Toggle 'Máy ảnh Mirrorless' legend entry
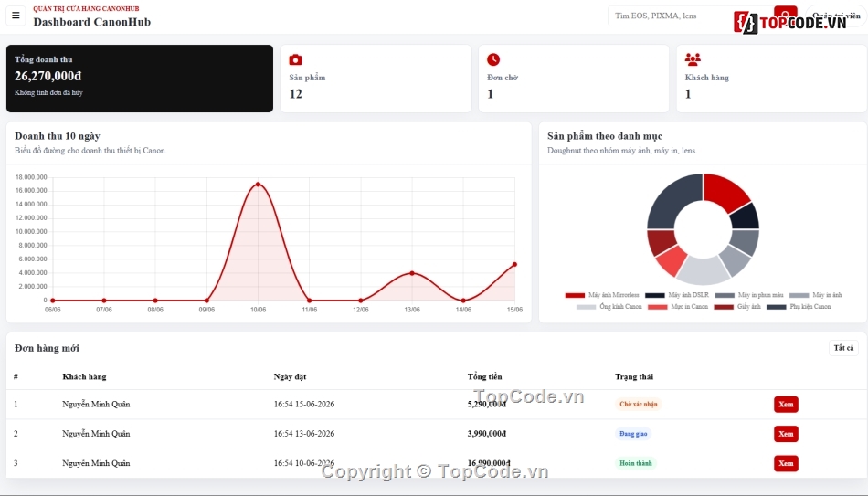Viewport: 868px width, 496px height. click(x=602, y=295)
